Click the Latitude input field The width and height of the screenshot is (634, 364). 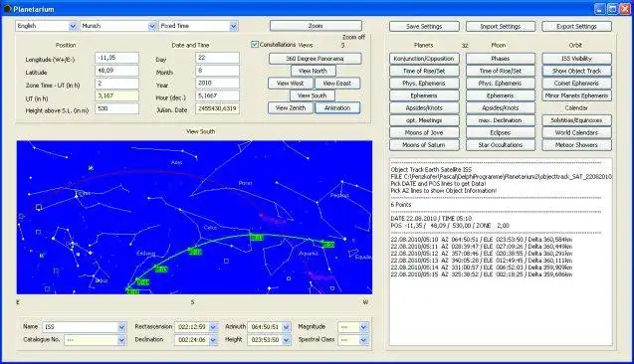116,71
